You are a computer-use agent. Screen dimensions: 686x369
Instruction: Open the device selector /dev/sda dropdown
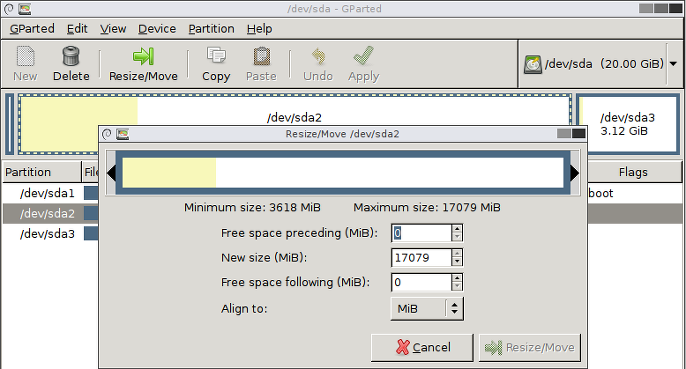pyautogui.click(x=673, y=64)
